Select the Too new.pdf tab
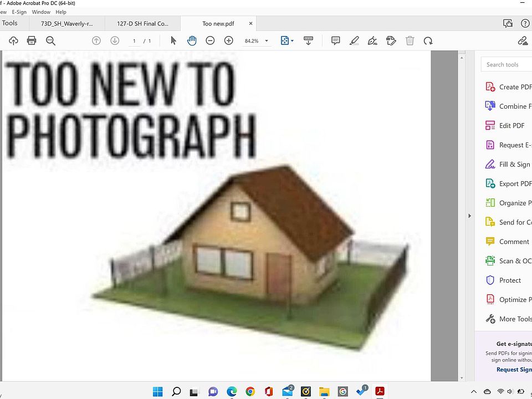The width and height of the screenshot is (532, 399). [x=218, y=23]
